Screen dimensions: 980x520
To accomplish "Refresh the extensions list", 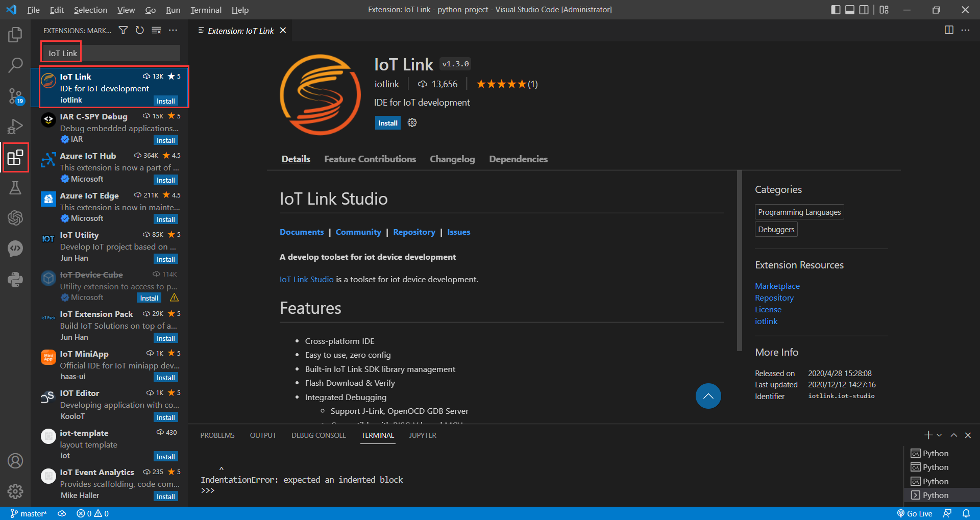I will pyautogui.click(x=139, y=31).
